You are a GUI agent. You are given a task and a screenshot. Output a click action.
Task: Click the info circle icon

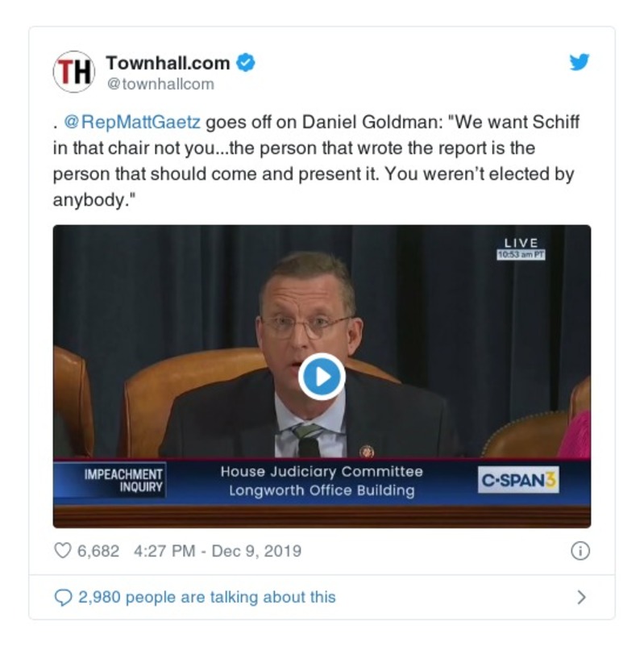point(580,551)
